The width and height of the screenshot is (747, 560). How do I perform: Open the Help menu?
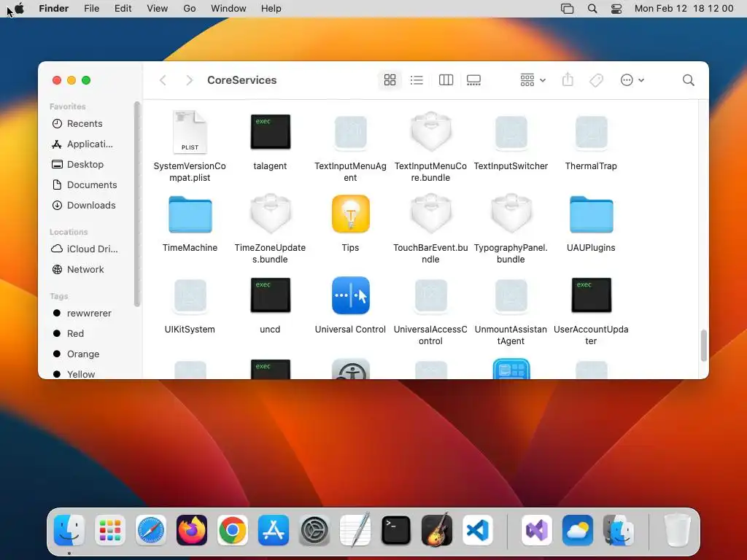point(271,9)
